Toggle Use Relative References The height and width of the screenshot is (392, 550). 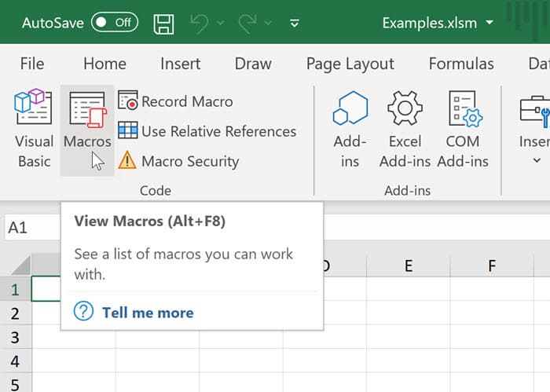point(207,131)
